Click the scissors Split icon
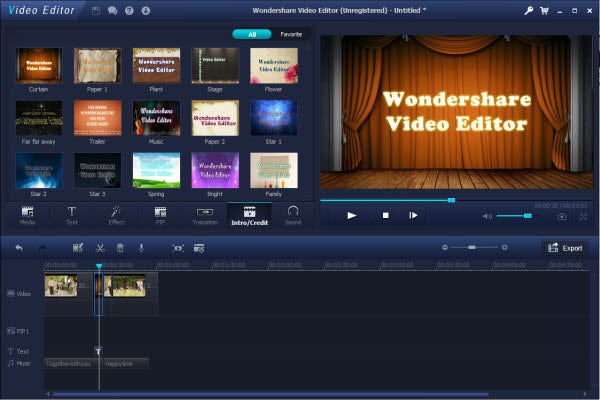Viewport: 600px width, 400px height. tap(100, 247)
